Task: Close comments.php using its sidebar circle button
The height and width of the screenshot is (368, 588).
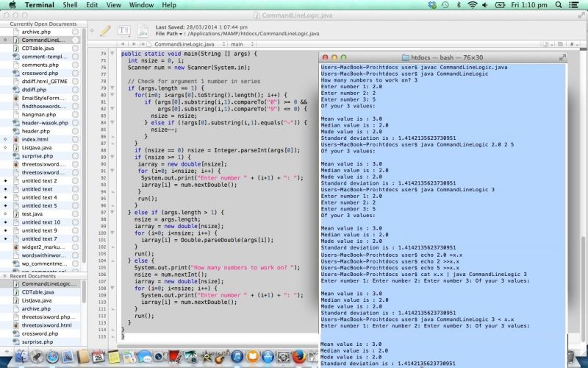Action: (x=76, y=65)
